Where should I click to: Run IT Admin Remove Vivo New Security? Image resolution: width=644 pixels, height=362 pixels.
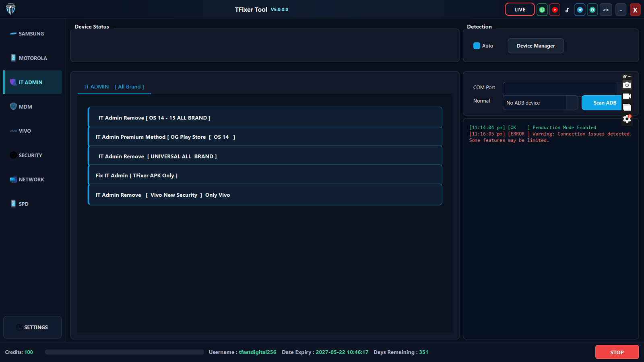tap(265, 195)
